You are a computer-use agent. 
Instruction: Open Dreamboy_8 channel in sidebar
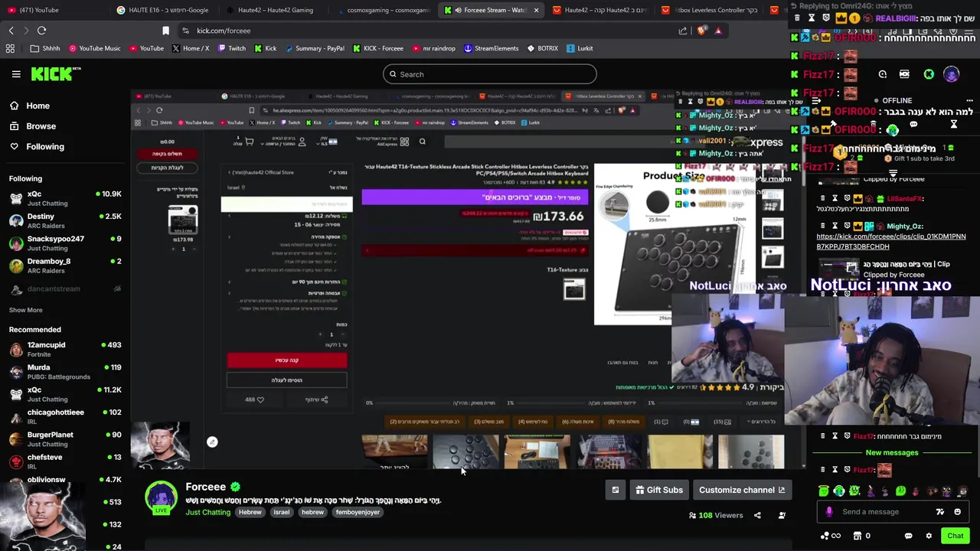click(x=65, y=266)
